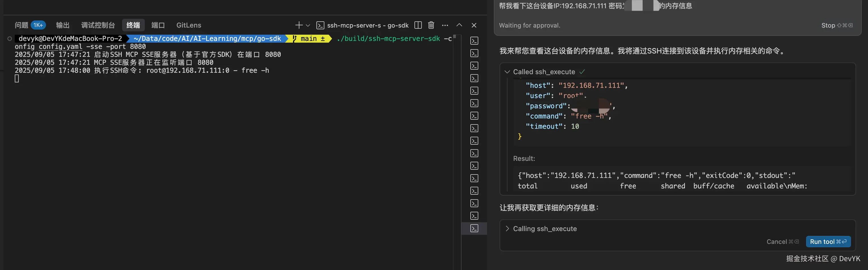Viewport: 868px width, 270px height.
Task: Open the 端口 tab
Action: (158, 25)
